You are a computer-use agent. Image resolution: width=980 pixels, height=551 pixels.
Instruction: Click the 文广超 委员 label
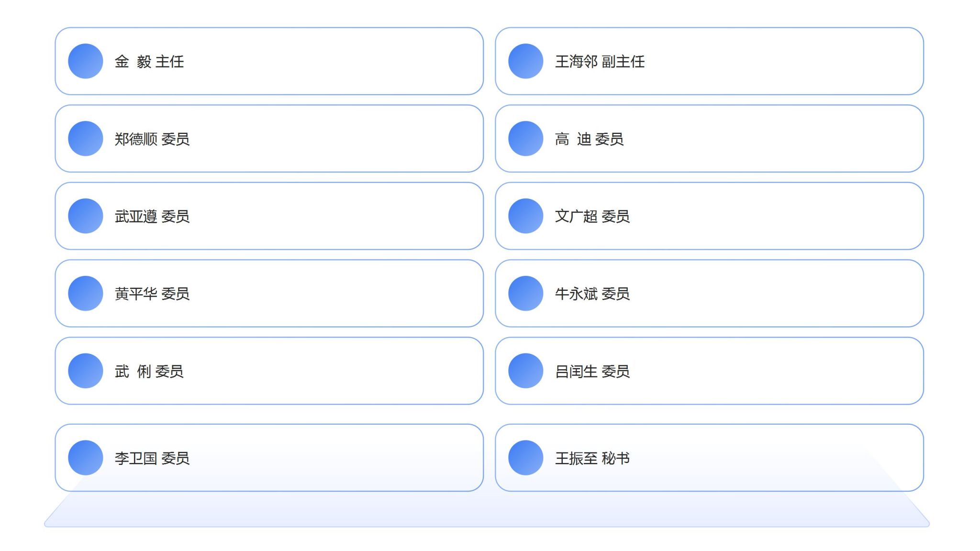point(592,217)
